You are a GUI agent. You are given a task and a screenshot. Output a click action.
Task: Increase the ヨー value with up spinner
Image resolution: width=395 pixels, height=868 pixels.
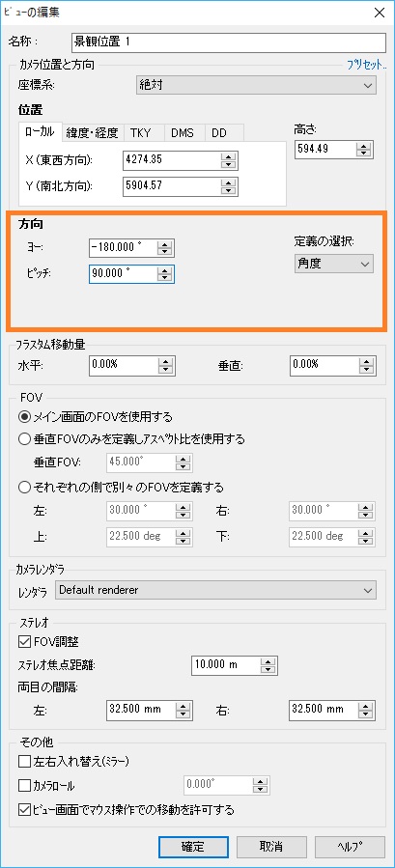click(163, 244)
